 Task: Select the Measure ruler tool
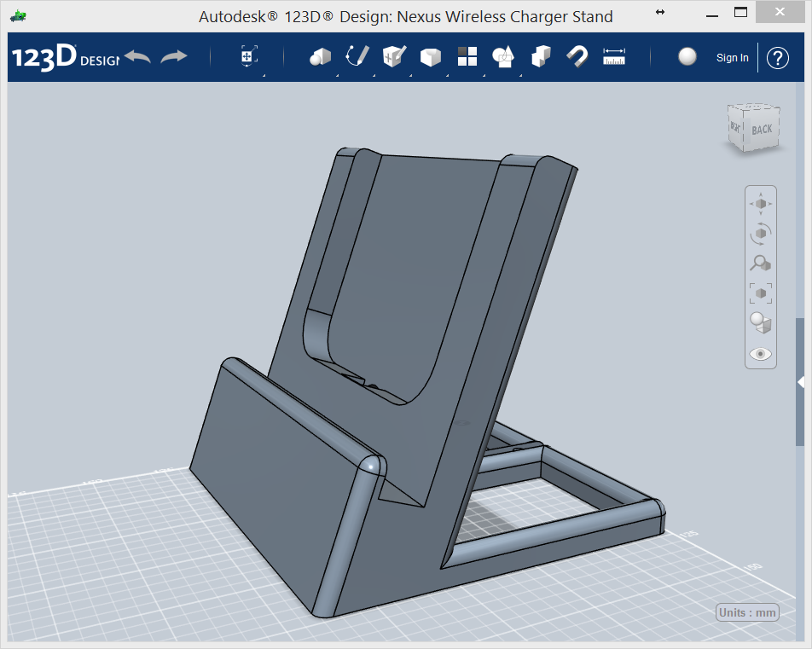pyautogui.click(x=613, y=56)
